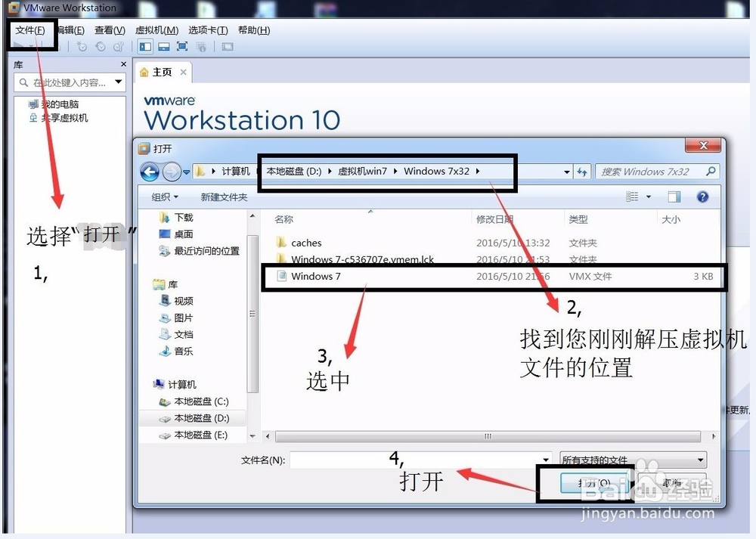The height and width of the screenshot is (539, 756).
Task: Select 库 in the navigation pane
Action: point(166,285)
